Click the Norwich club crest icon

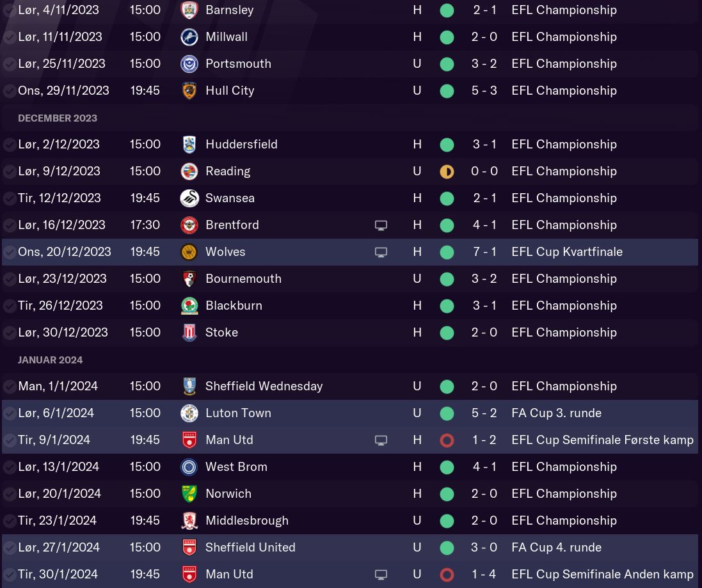pos(189,494)
